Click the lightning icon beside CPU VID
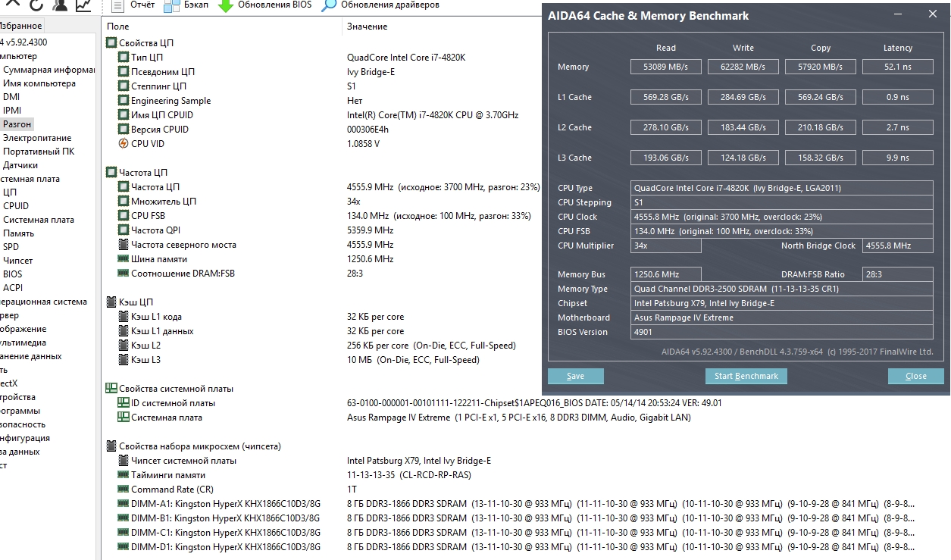This screenshot has height=560, width=951. tap(124, 144)
